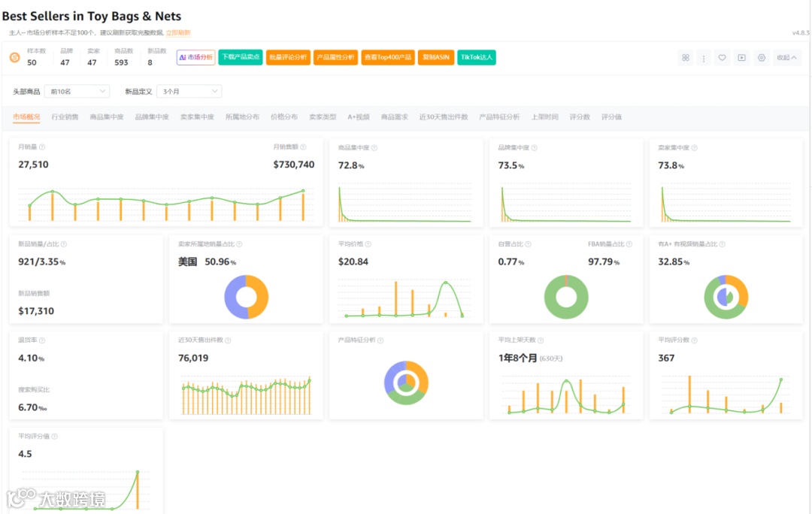Open the gear settings icon

(x=761, y=57)
